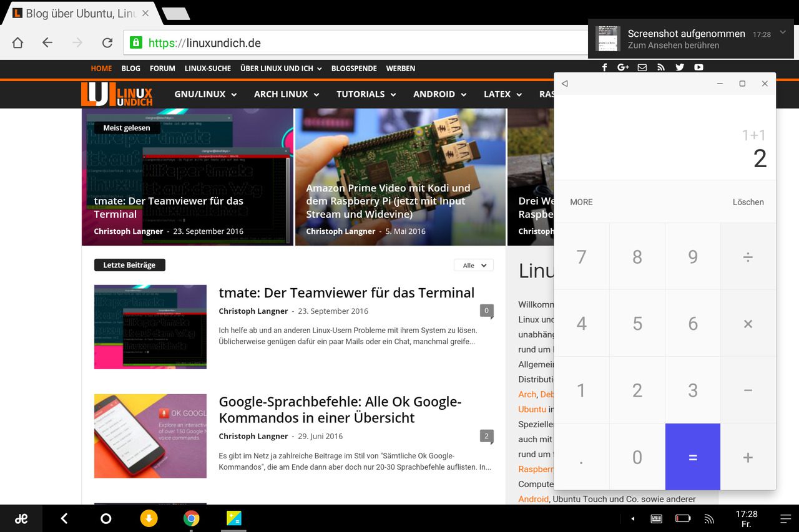
Task: Go back with browser back arrow
Action: pyautogui.click(x=47, y=42)
